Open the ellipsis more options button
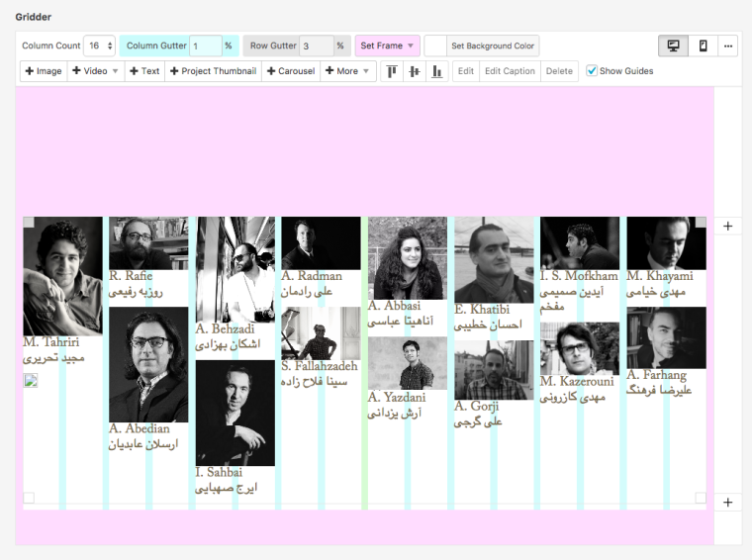The image size is (752, 560). point(728,46)
